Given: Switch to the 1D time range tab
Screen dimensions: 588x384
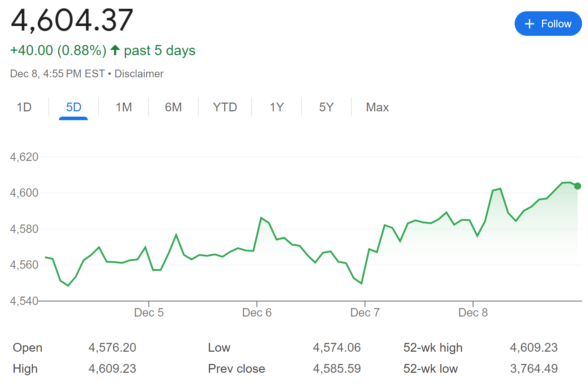Looking at the screenshot, I should [24, 107].
